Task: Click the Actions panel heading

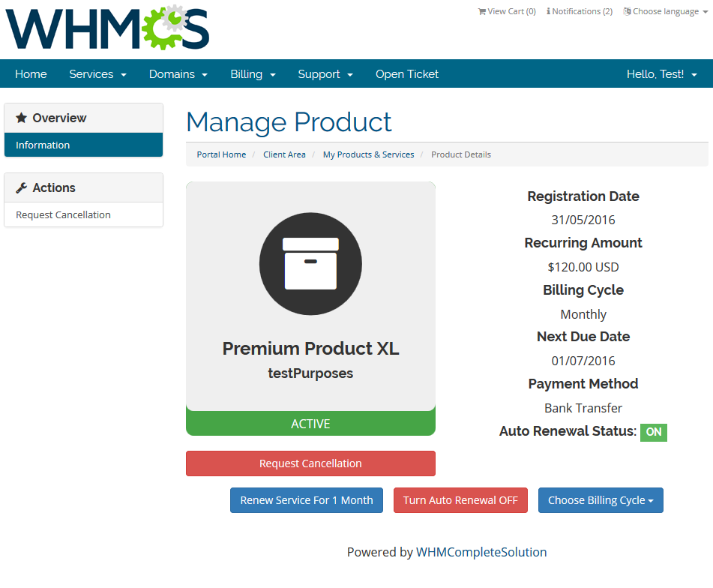Action: click(x=84, y=187)
